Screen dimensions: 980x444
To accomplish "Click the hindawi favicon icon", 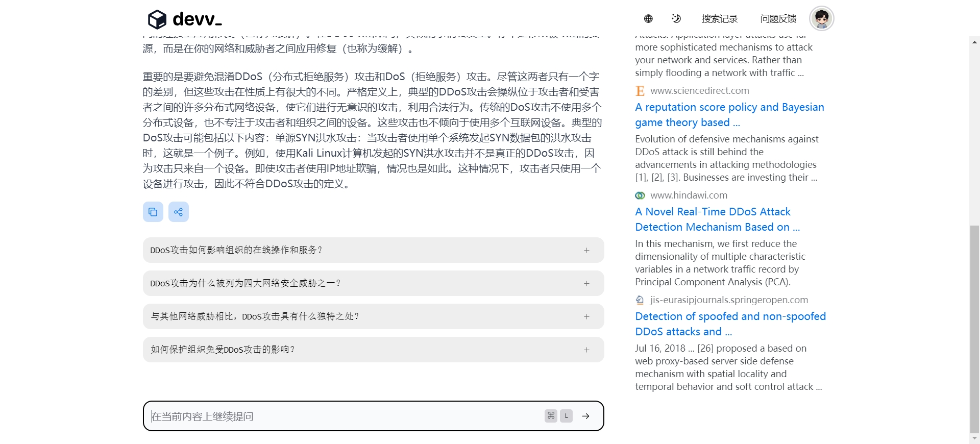I will (x=640, y=195).
